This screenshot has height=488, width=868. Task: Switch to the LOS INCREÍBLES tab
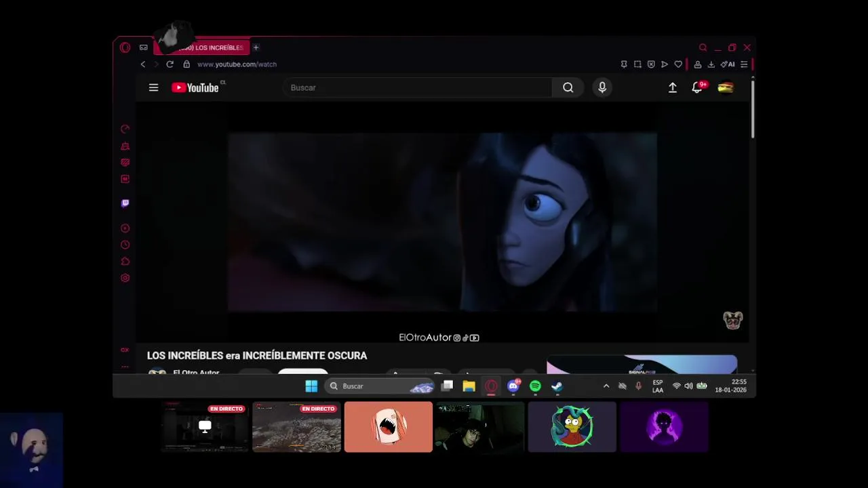(x=201, y=47)
